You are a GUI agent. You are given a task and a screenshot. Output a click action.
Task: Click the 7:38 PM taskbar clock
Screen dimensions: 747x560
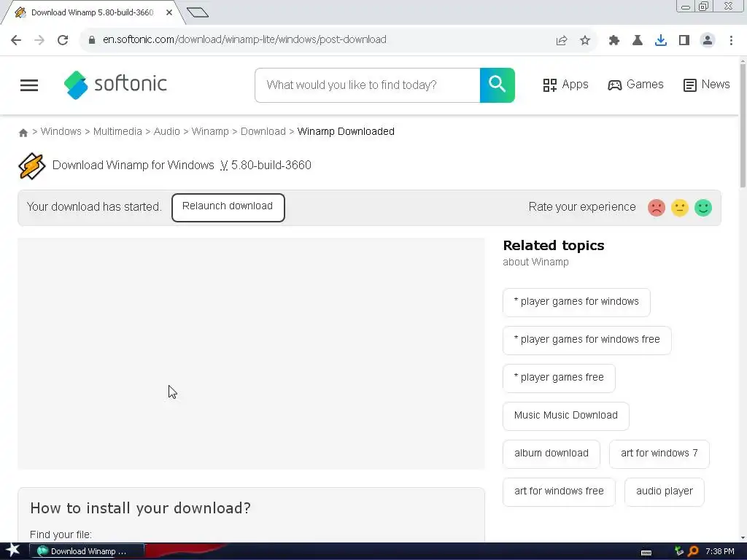(720, 551)
